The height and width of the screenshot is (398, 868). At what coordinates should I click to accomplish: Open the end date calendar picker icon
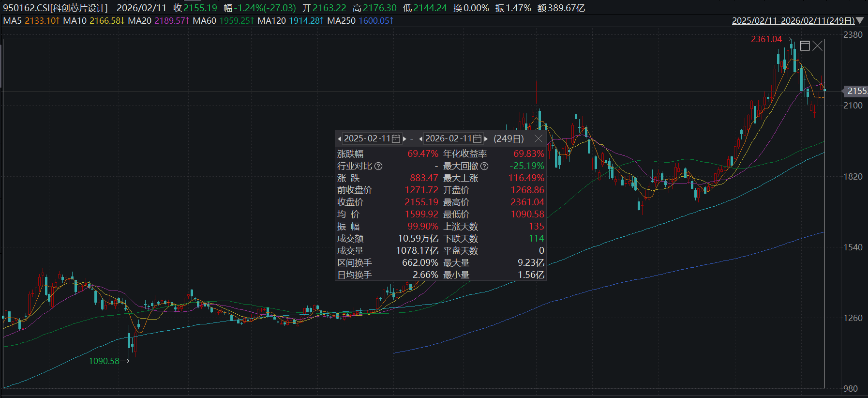(x=477, y=139)
